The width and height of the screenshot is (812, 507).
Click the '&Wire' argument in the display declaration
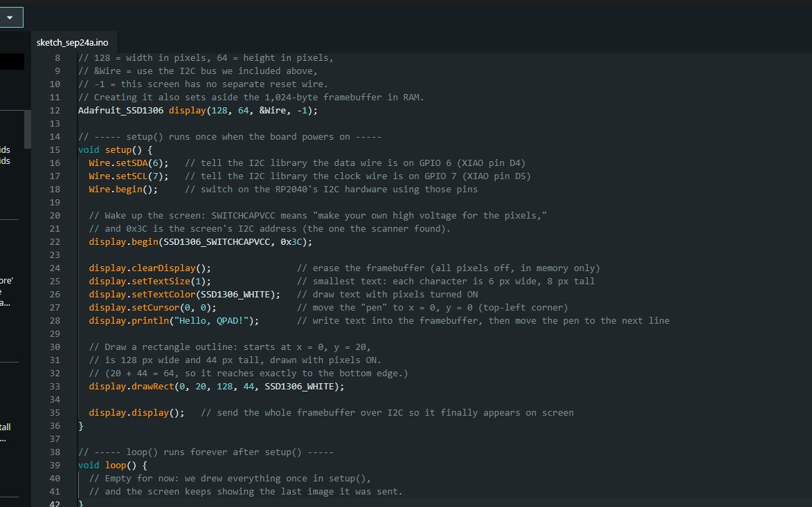pos(272,110)
